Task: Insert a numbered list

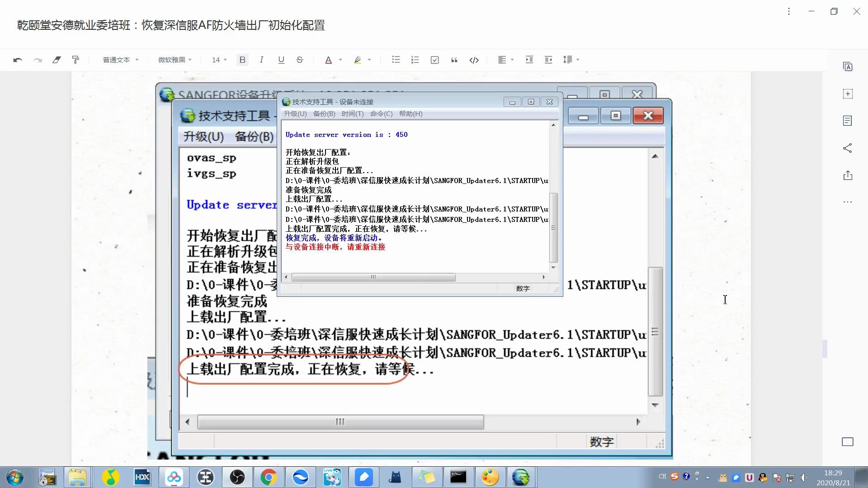Action: click(x=415, y=60)
